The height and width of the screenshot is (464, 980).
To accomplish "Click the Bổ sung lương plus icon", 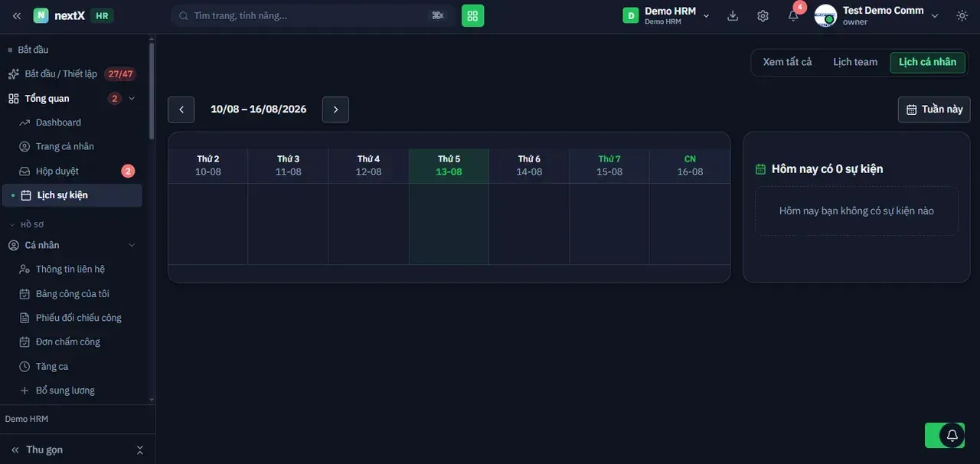I will [24, 390].
